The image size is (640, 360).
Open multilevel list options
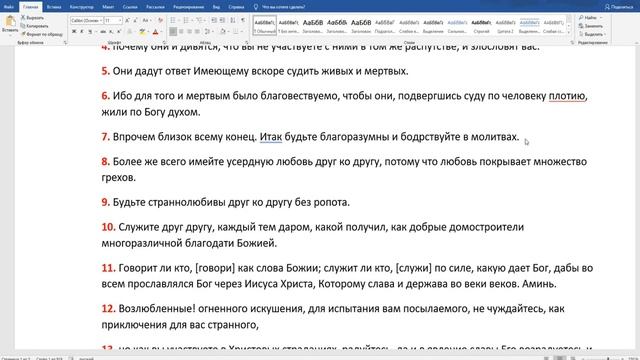click(200, 20)
